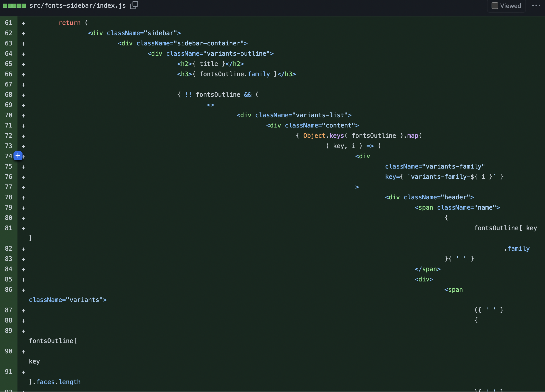The height and width of the screenshot is (392, 545).
Task: Click the h2 title line of code
Action: pyautogui.click(x=211, y=64)
